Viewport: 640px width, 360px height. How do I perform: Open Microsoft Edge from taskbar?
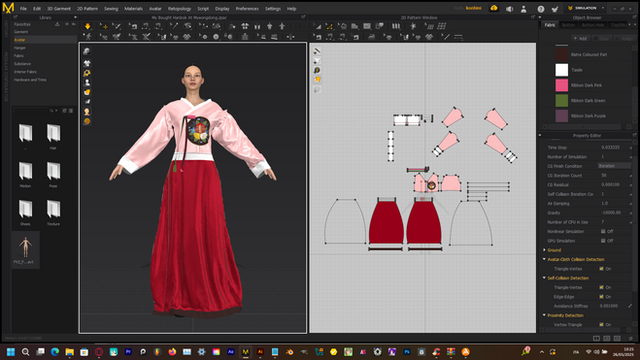click(x=55, y=351)
